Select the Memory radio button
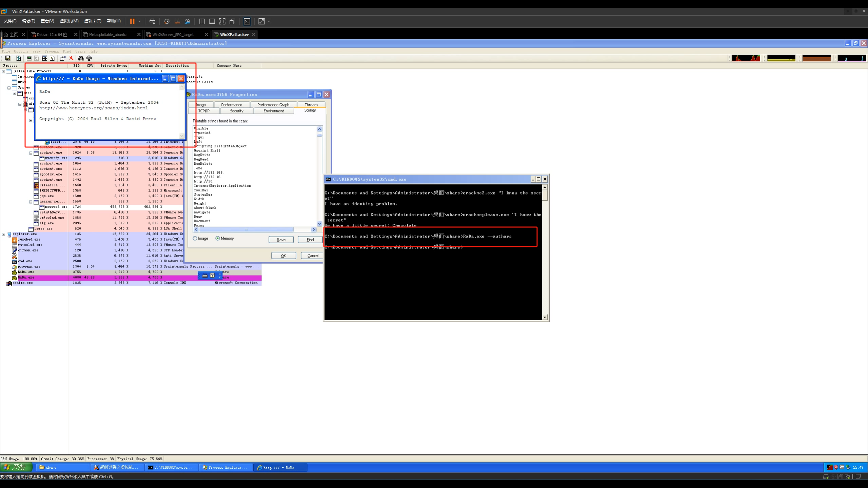 (x=218, y=239)
